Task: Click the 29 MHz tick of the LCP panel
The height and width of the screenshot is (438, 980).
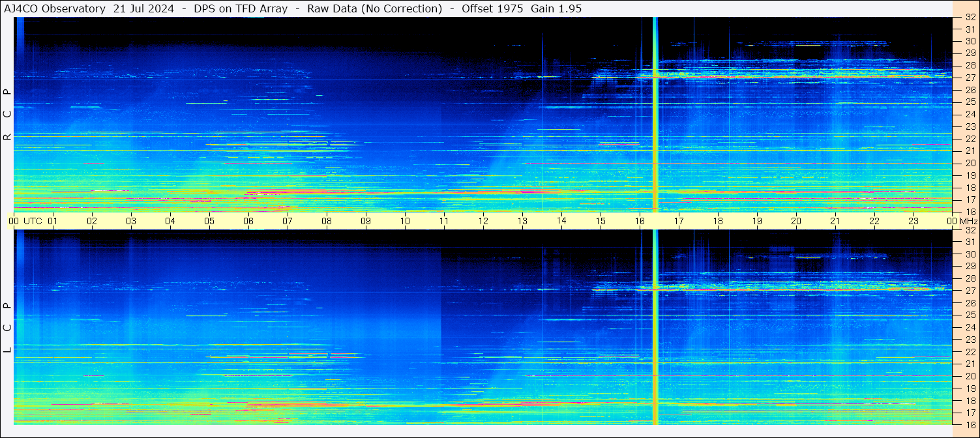Action: click(970, 267)
